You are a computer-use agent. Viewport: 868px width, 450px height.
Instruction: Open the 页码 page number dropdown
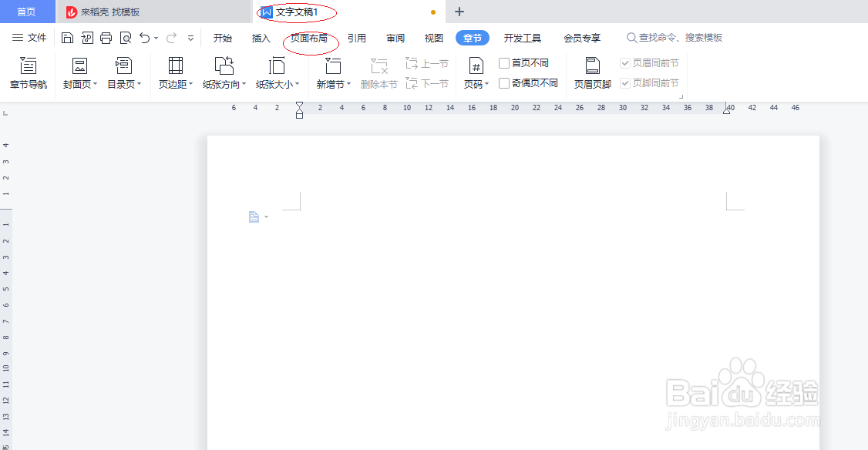(x=476, y=72)
